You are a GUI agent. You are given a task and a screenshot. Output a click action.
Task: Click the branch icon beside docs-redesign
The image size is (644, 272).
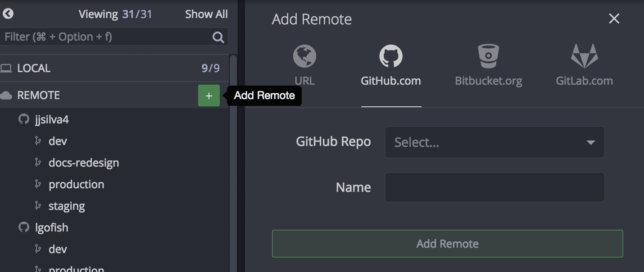[x=39, y=162]
